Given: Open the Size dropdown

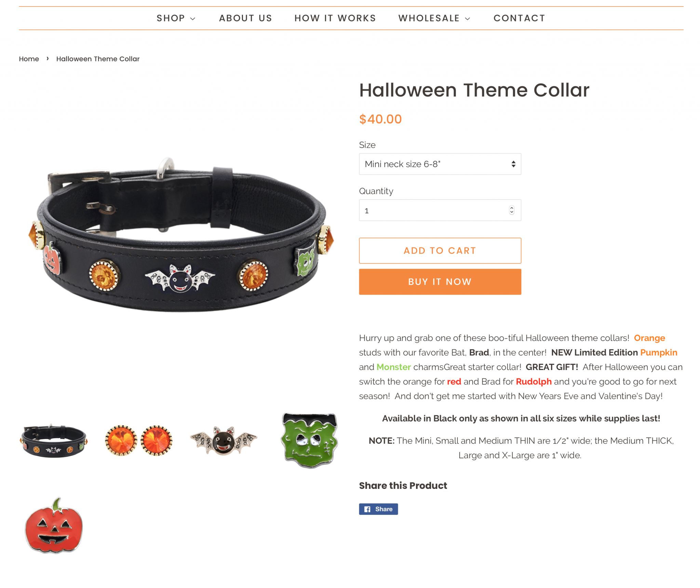Looking at the screenshot, I should [440, 164].
